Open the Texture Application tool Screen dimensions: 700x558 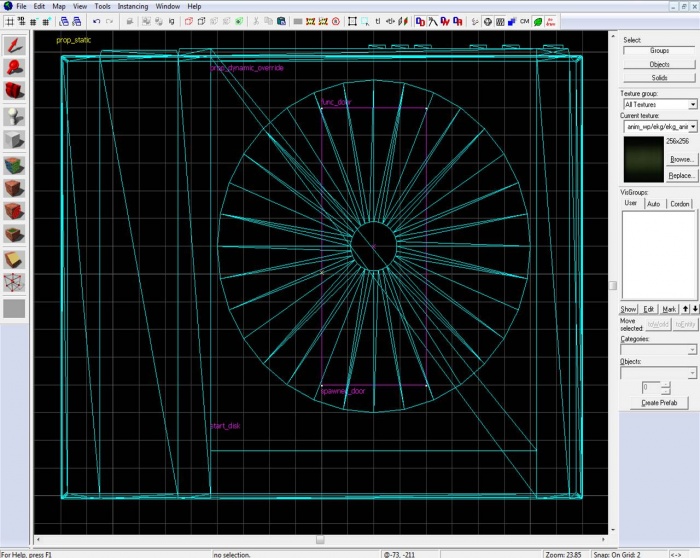pos(14,164)
